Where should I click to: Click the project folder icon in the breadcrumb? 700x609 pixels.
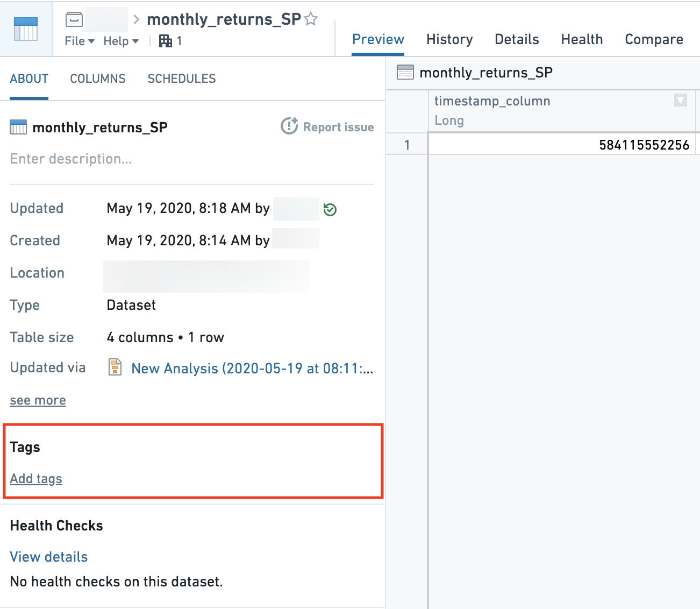[x=74, y=20]
